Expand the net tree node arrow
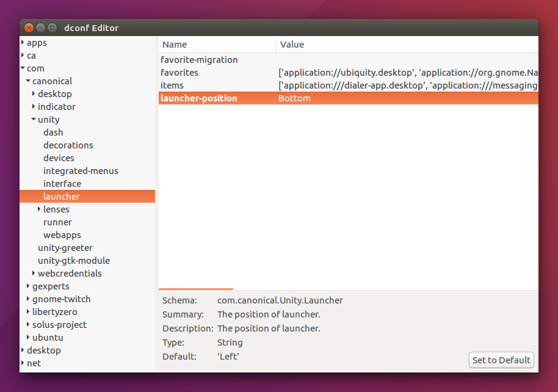 click(23, 363)
